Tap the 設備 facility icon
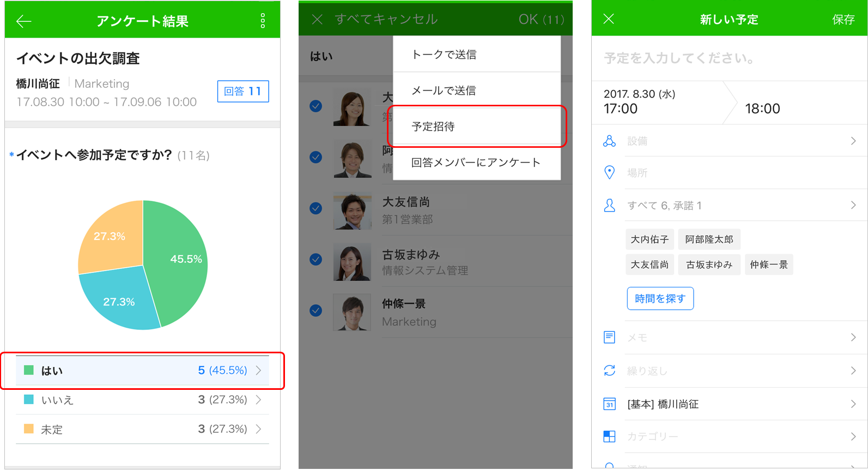Screen dimensions: 868x470 (x=609, y=141)
